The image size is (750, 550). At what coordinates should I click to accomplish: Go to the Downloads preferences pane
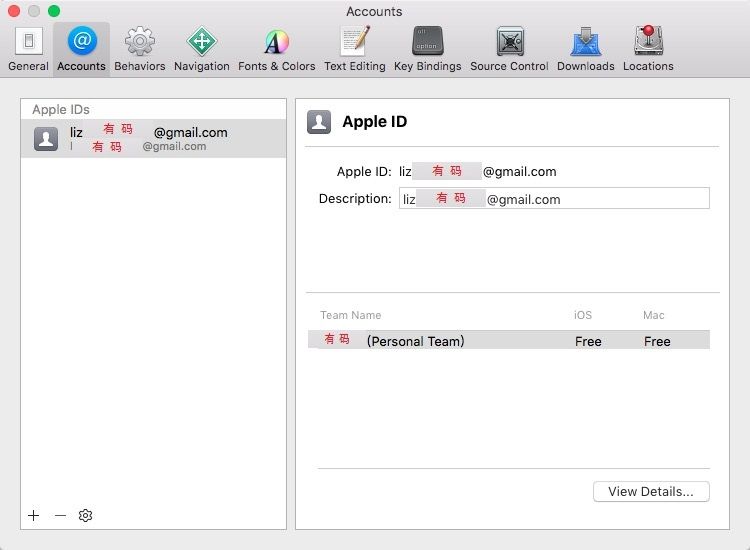[585, 48]
